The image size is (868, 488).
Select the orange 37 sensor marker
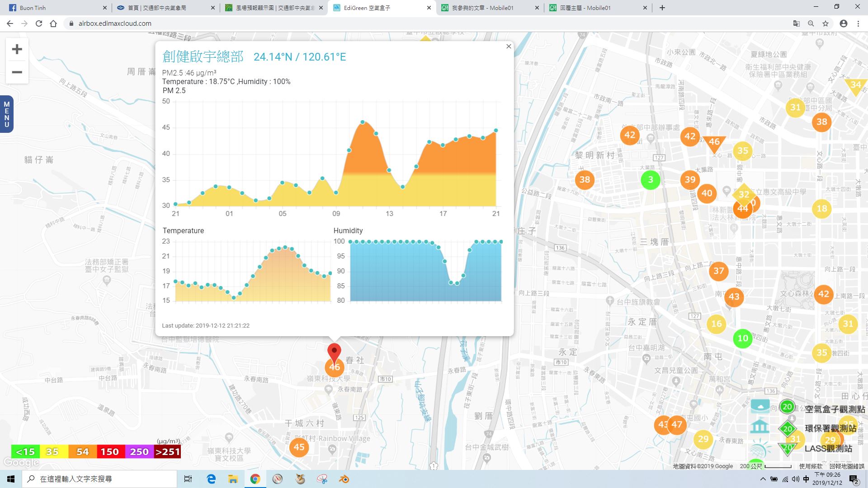point(718,271)
